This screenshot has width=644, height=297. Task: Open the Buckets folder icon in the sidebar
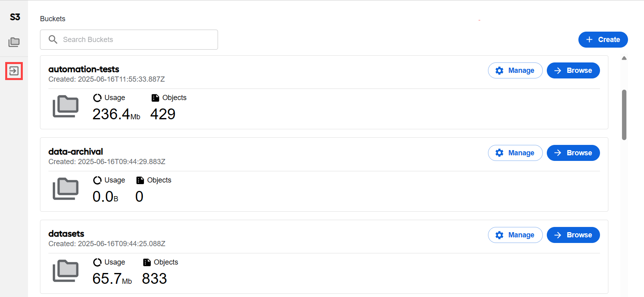[x=14, y=42]
